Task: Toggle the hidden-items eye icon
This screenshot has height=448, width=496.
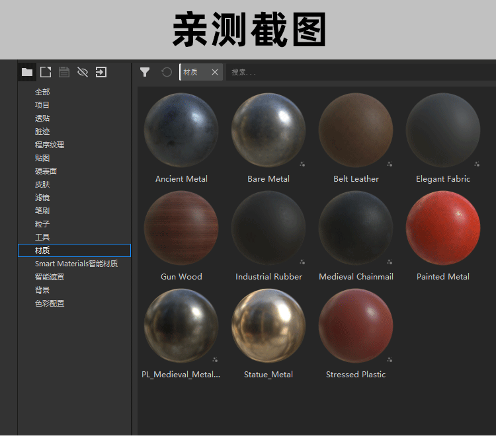Action: click(x=83, y=72)
